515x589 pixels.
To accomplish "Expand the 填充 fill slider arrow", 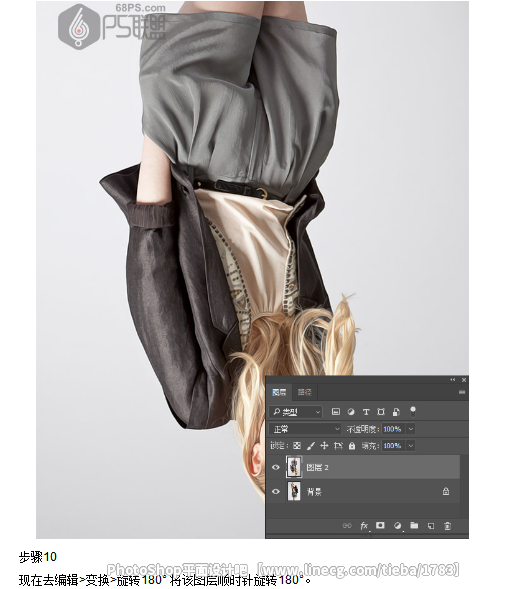I will [411, 446].
